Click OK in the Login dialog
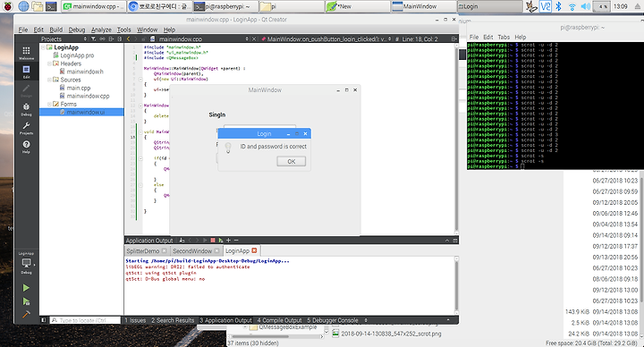 292,161
